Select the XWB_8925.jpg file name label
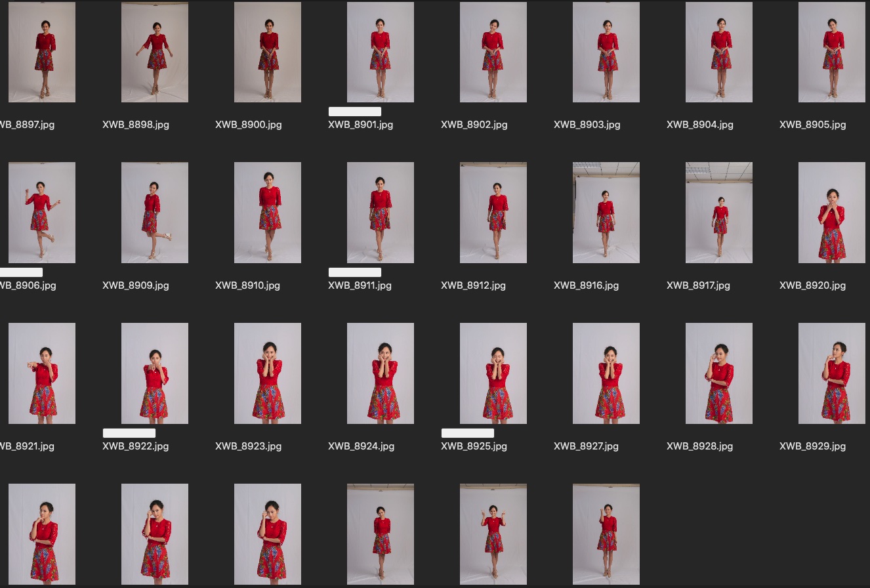 (474, 446)
